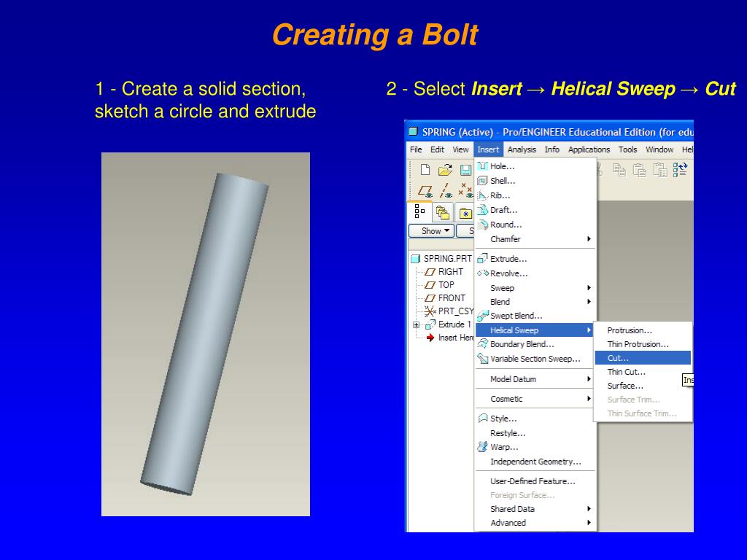The width and height of the screenshot is (747, 560).
Task: Open the Edit menu
Action: point(438,149)
